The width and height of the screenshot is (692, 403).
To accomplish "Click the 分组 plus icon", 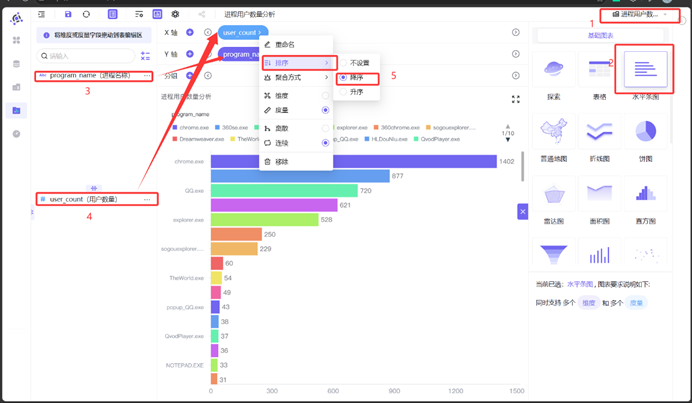I will point(190,75).
